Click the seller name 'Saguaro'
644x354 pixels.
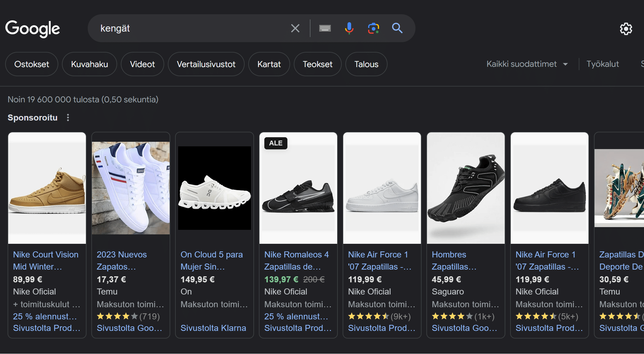click(448, 291)
